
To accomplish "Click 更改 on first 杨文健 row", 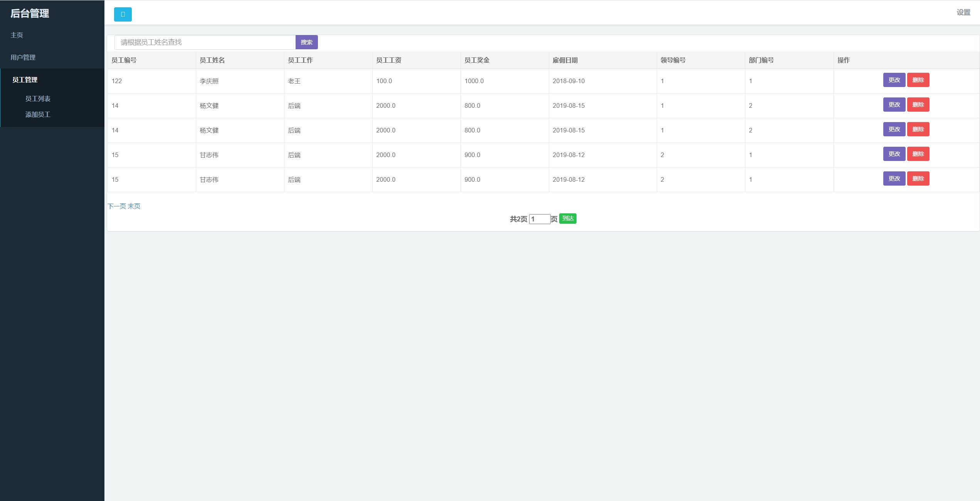I will pyautogui.click(x=894, y=105).
